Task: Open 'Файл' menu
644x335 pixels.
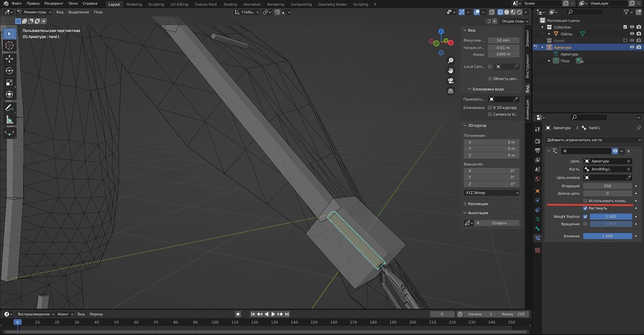Action: (x=16, y=3)
